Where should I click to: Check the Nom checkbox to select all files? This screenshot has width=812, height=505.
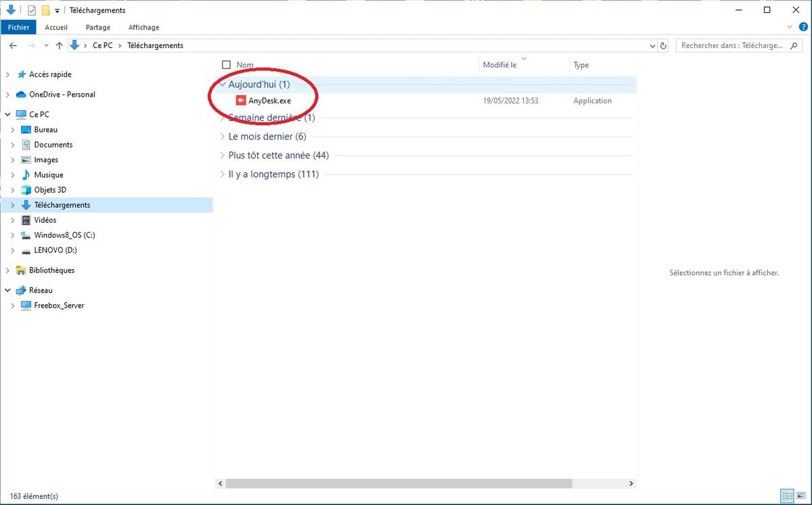click(x=227, y=64)
